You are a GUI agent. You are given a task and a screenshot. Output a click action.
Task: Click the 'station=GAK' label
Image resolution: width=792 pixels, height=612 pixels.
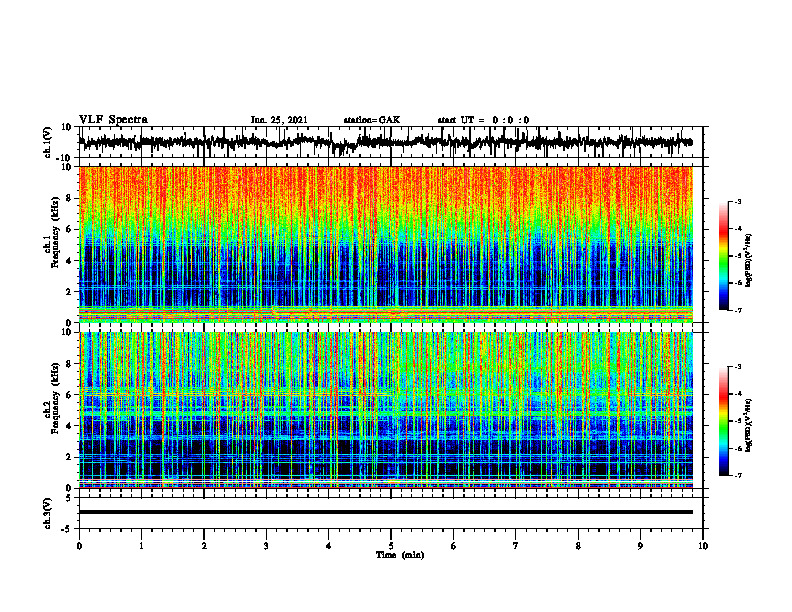(x=372, y=120)
